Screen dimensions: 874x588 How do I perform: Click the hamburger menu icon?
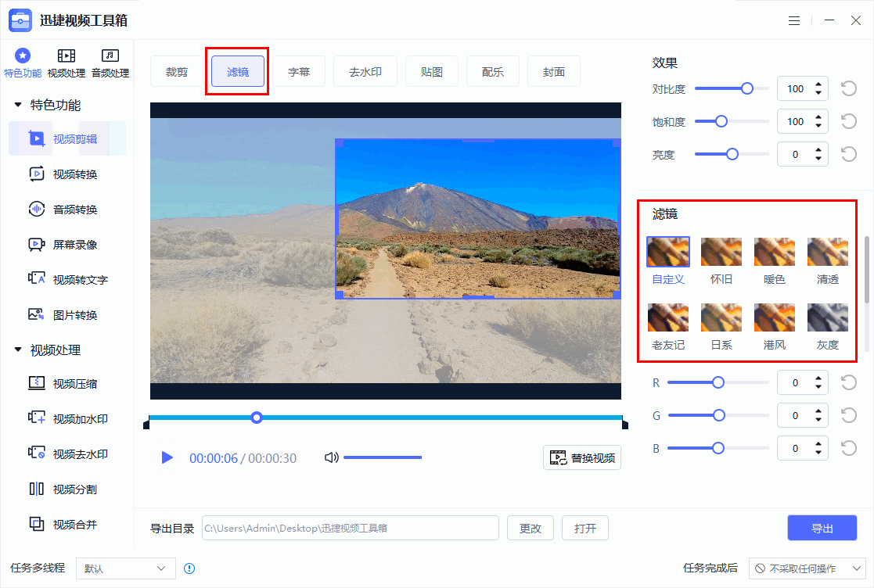point(794,20)
